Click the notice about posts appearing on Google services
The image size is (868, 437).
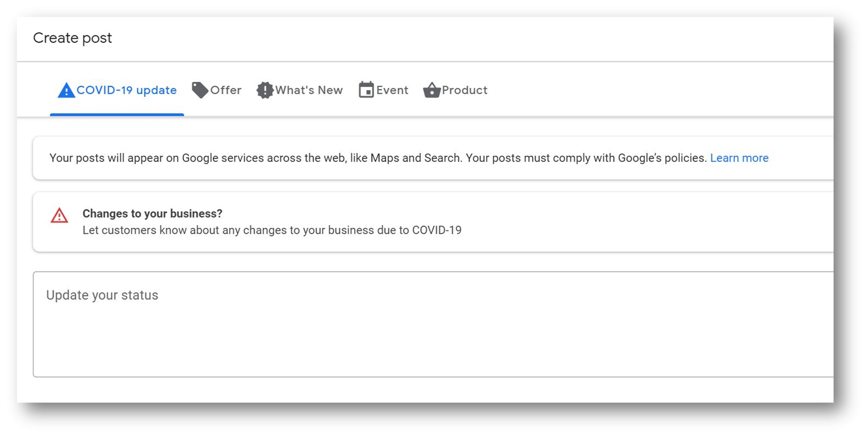(x=379, y=158)
